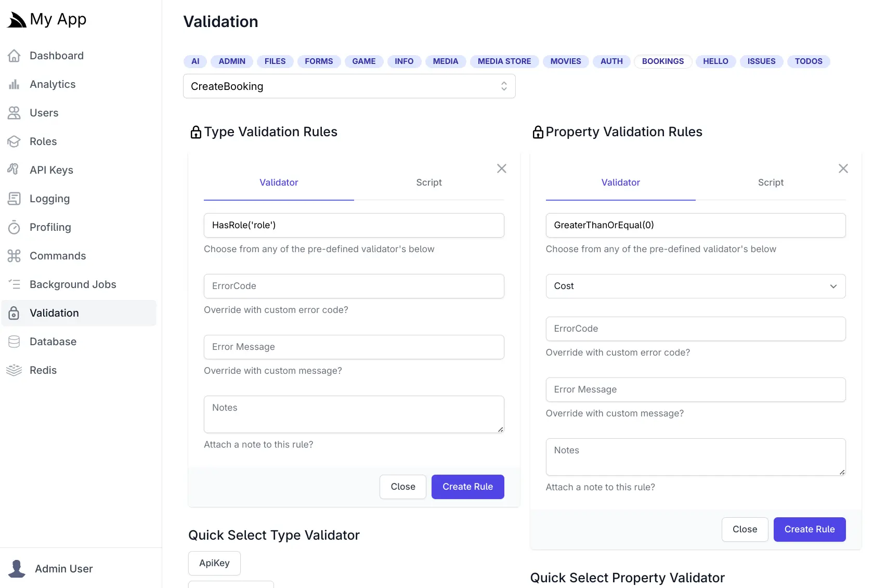Image resolution: width=886 pixels, height=588 pixels.
Task: Open Profiling via its stopwatch icon
Action: 15,227
